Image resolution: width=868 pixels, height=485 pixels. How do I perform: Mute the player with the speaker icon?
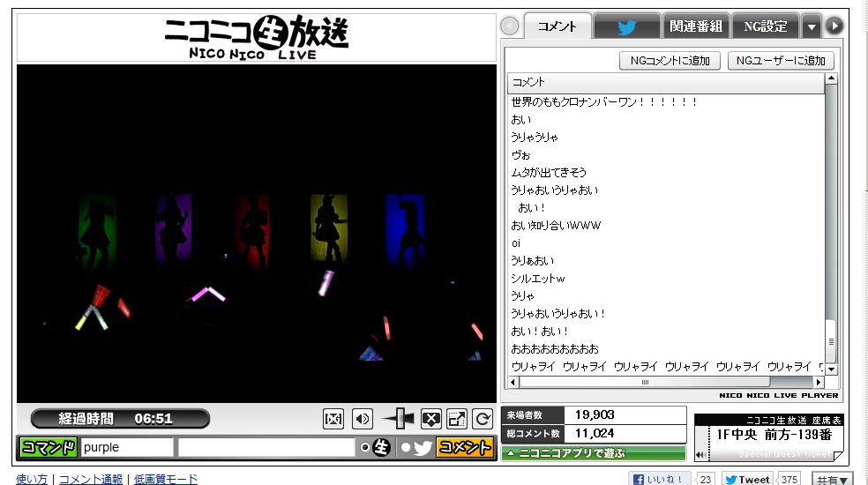coord(362,419)
